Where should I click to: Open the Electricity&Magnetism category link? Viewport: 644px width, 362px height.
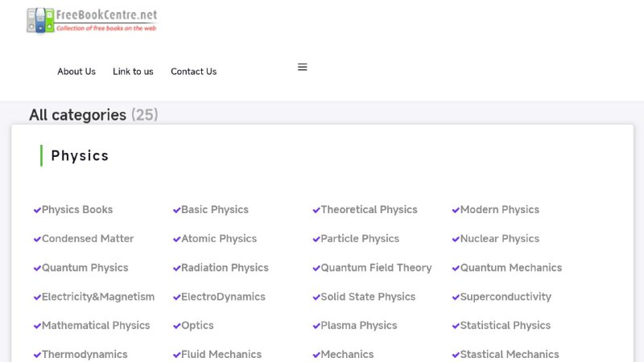98,297
